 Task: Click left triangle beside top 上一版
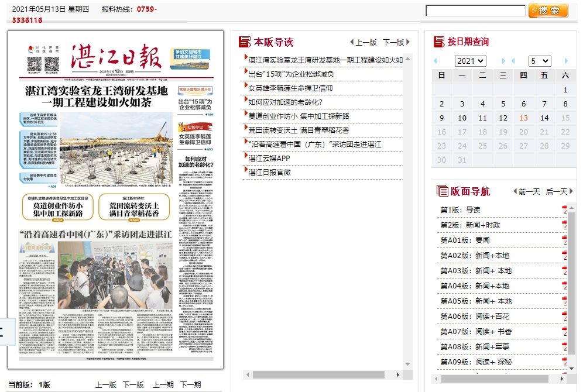[x=352, y=42]
